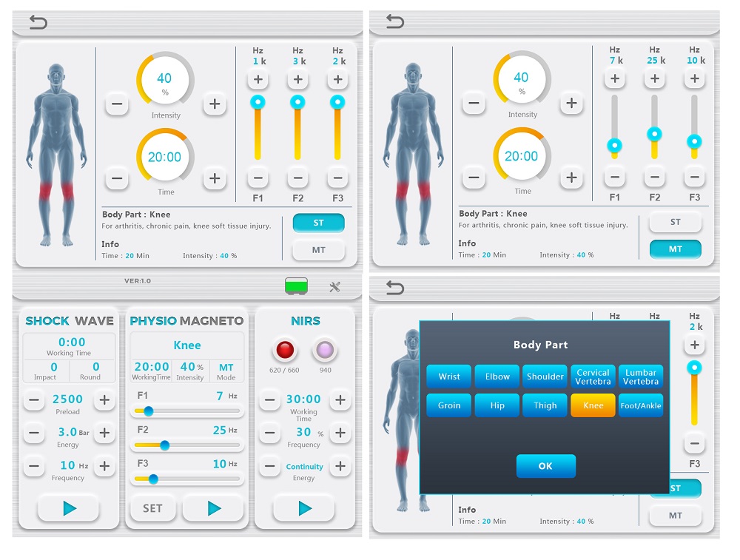Decrease Shock Wave Energy 3.0 Bar
Image resolution: width=740 pixels, height=560 pixels.
[x=34, y=433]
